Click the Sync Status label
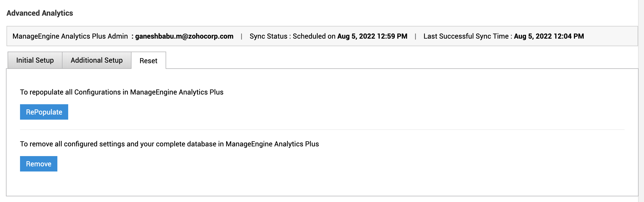Viewport: 644px width, 202px height. point(268,36)
